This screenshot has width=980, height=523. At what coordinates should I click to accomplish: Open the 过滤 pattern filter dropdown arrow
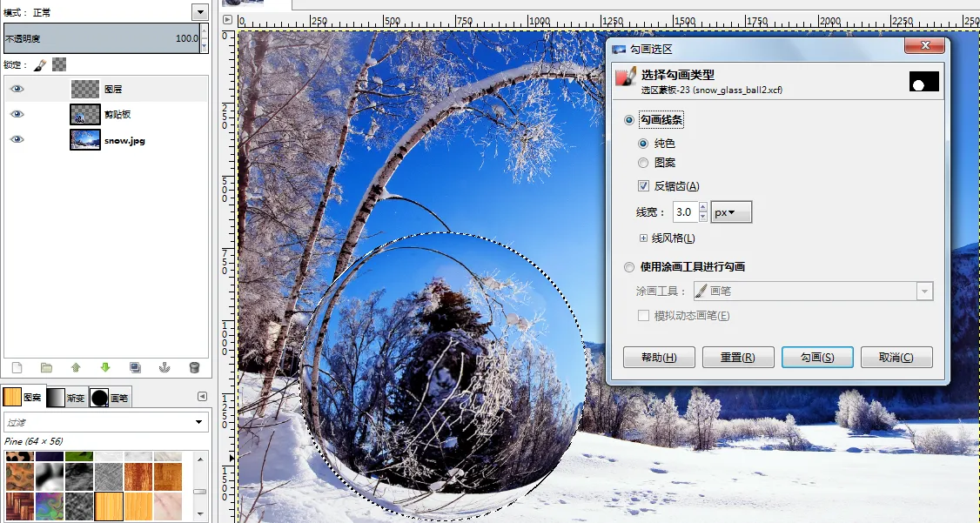(199, 422)
